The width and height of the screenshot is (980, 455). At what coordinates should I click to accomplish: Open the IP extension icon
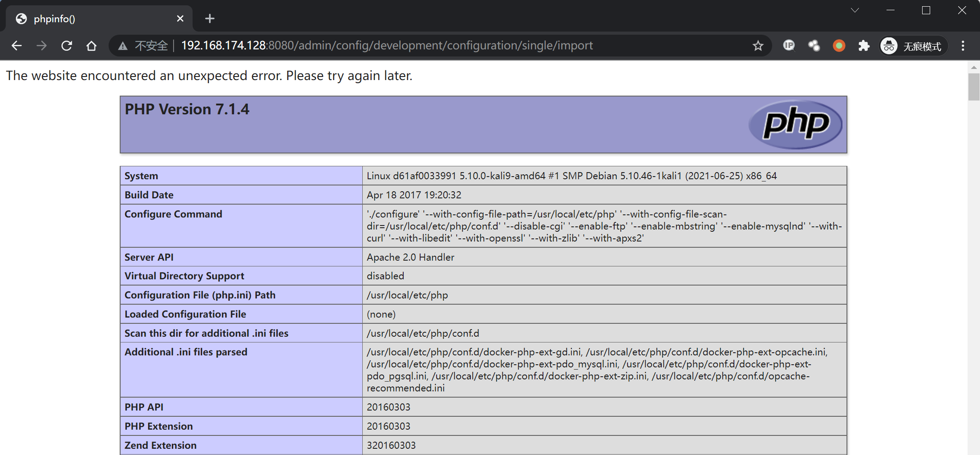[x=789, y=45]
